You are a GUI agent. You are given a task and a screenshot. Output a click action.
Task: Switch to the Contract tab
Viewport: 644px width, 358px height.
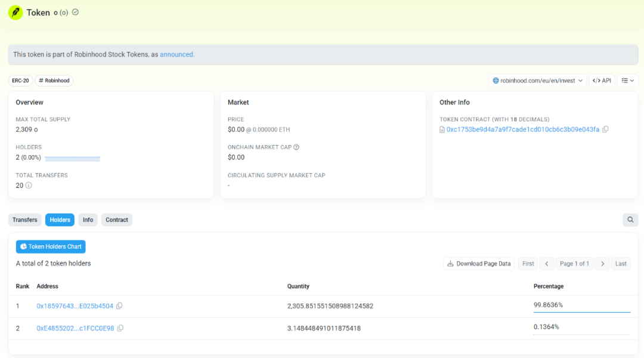click(x=116, y=220)
